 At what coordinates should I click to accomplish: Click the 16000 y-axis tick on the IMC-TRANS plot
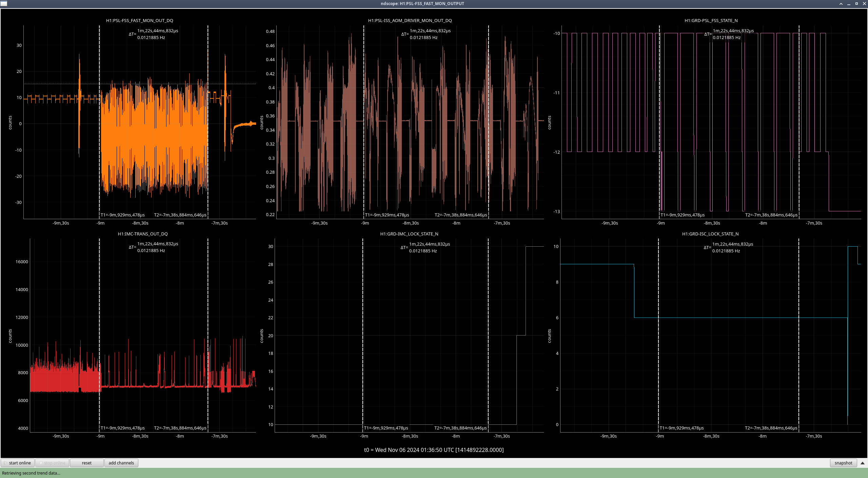(22, 262)
